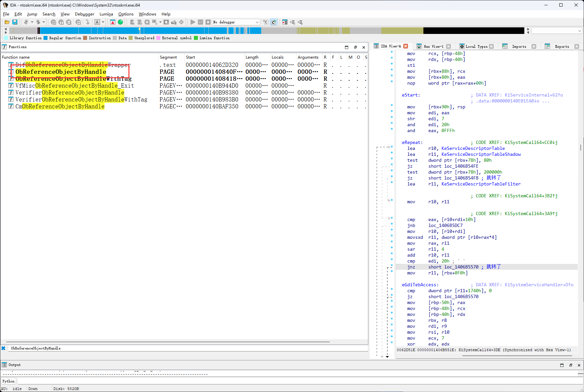Click the red breakpoint list icon
Screen dimensions: 584x392
285,22
